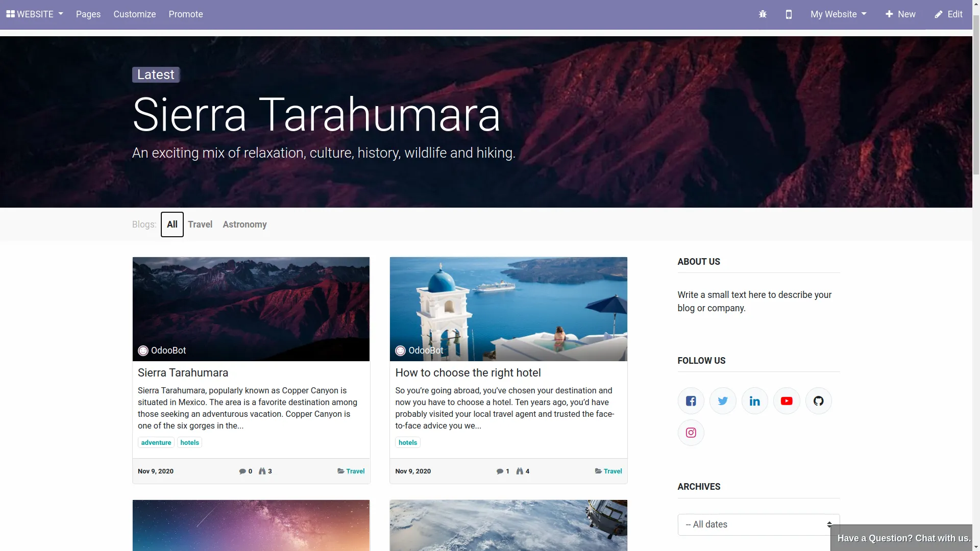
Task: Open the Sierra Tarahumara banner headline
Action: (x=316, y=115)
